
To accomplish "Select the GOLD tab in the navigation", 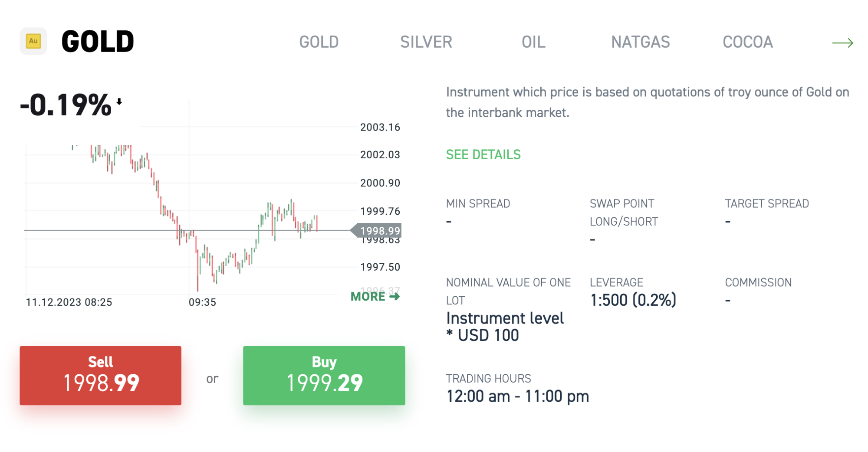I will coord(319,42).
